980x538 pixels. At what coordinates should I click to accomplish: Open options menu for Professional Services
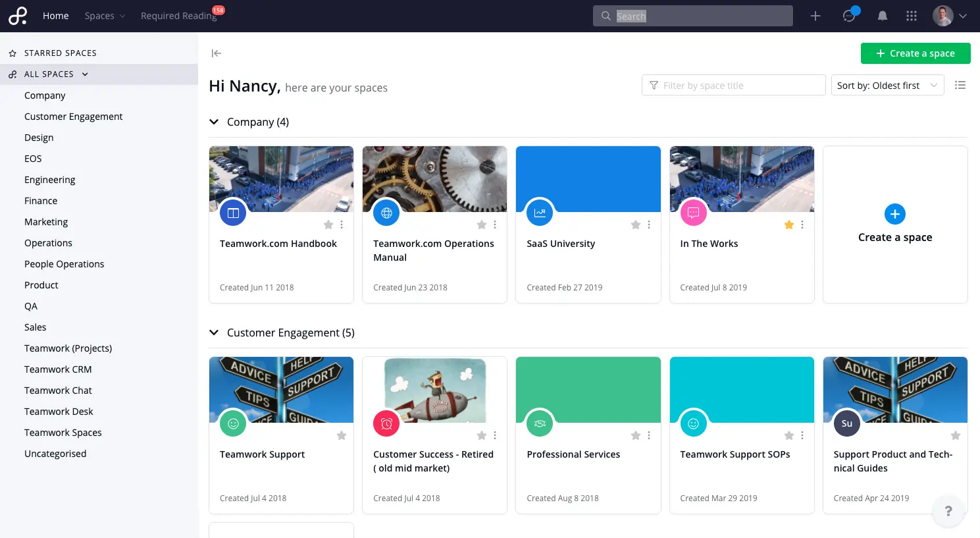(x=649, y=435)
